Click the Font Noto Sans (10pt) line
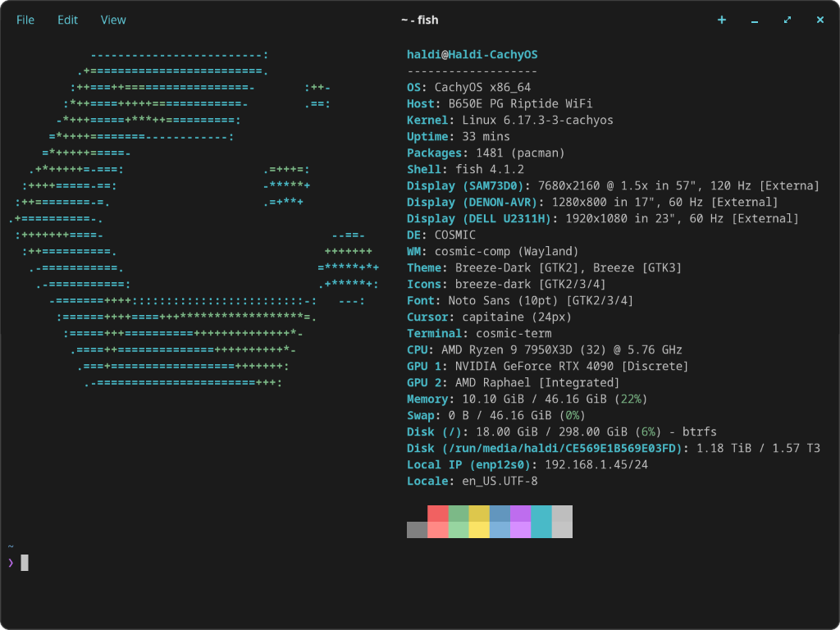 (x=520, y=300)
